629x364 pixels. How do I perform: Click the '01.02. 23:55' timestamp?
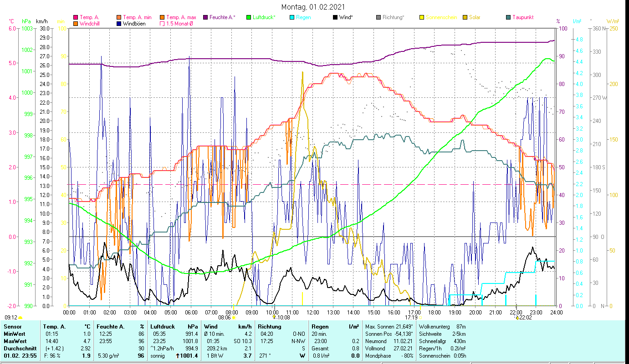coord(20,356)
